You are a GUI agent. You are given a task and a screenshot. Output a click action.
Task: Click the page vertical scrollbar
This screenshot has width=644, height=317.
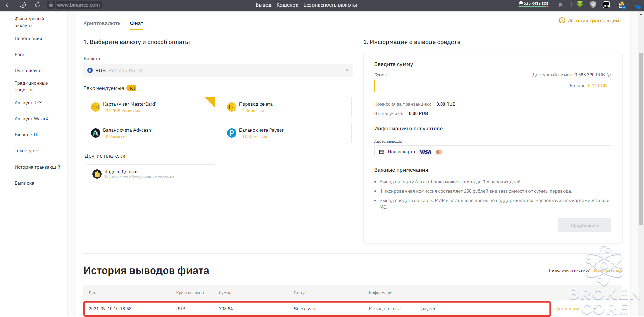(641, 138)
